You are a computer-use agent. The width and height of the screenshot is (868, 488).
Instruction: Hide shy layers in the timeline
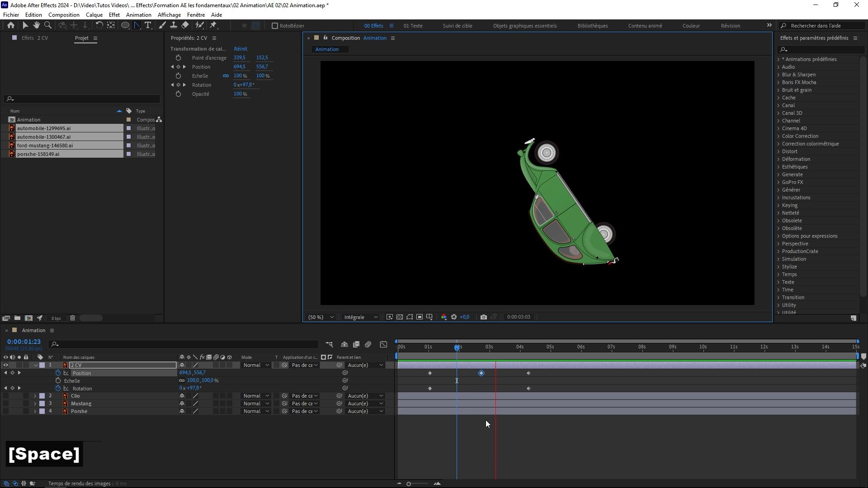click(x=344, y=345)
